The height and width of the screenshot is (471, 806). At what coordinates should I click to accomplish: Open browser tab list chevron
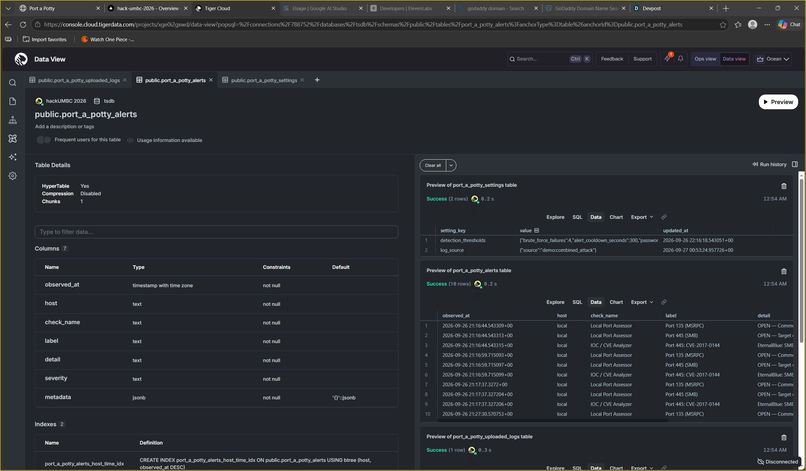[x=8, y=8]
